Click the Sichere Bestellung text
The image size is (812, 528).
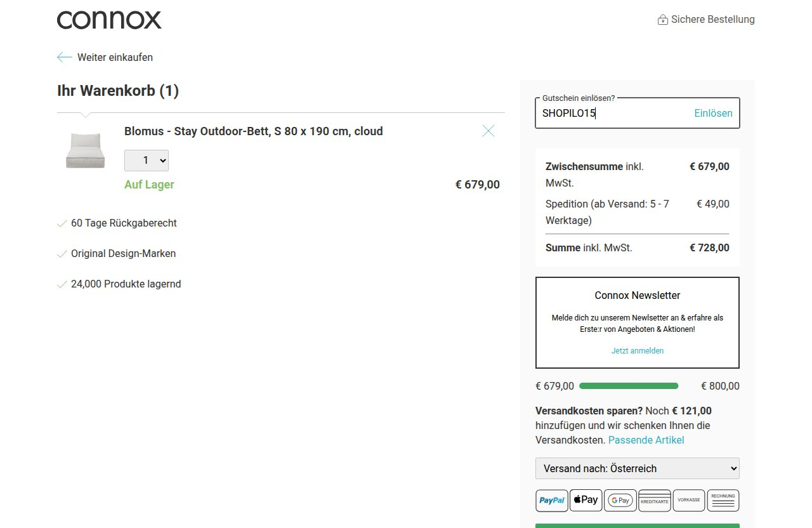[713, 20]
